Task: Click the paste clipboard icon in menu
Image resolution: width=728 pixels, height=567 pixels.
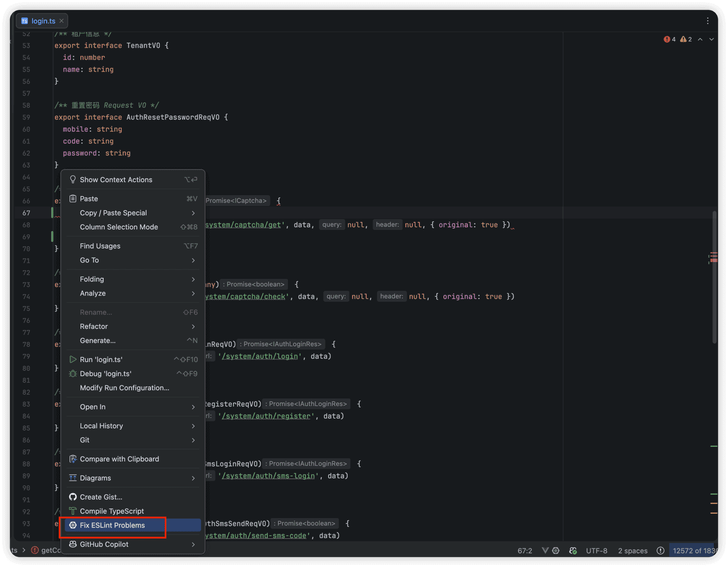Action: click(x=73, y=198)
